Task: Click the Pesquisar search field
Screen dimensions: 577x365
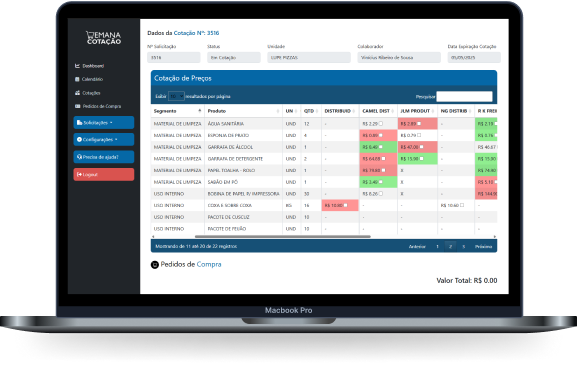Action: [x=464, y=96]
